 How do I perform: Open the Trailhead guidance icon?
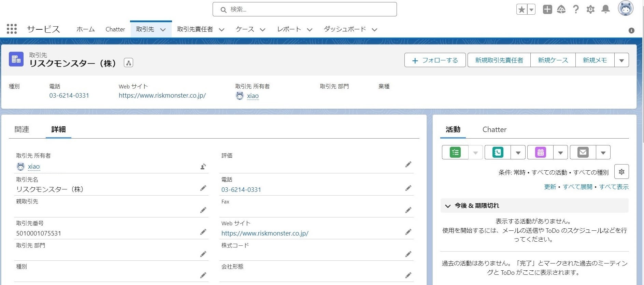click(x=561, y=10)
